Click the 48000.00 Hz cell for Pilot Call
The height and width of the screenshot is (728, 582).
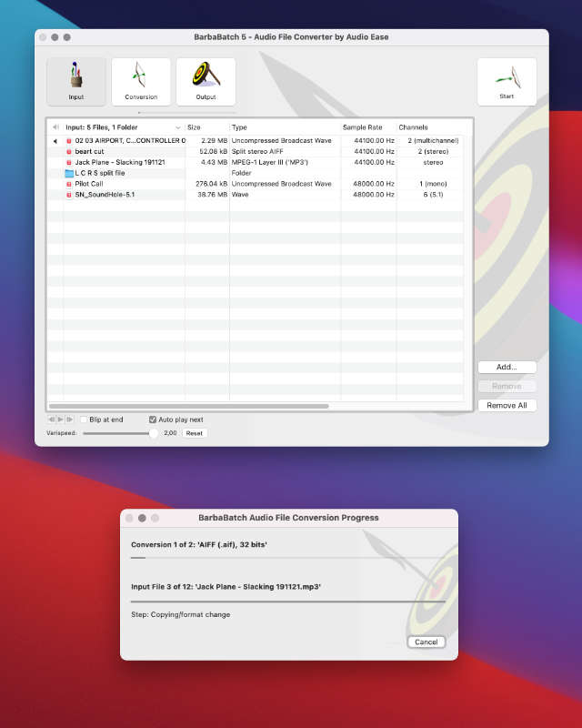[374, 184]
